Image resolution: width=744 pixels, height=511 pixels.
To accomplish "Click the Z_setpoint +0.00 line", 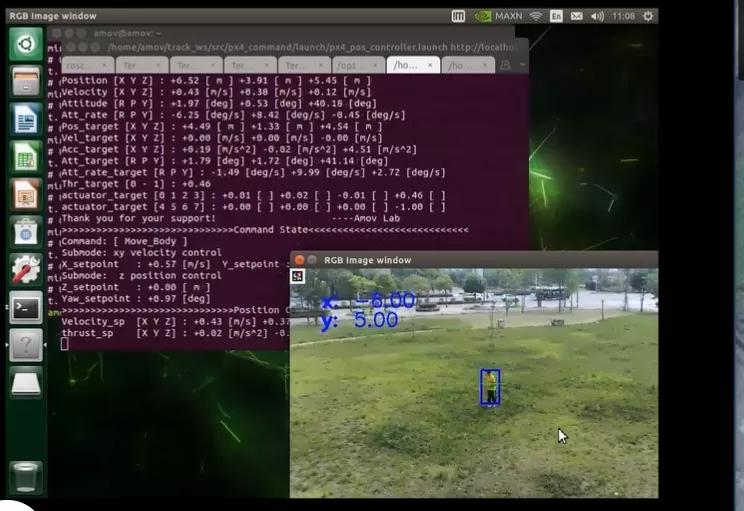I will (136, 287).
